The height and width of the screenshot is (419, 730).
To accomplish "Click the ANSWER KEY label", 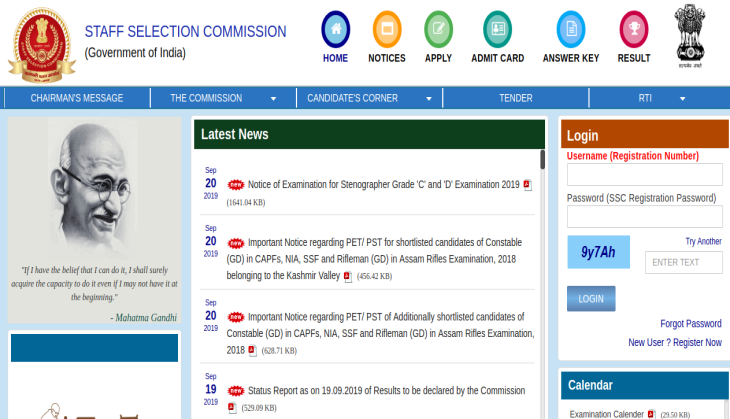I will (571, 58).
